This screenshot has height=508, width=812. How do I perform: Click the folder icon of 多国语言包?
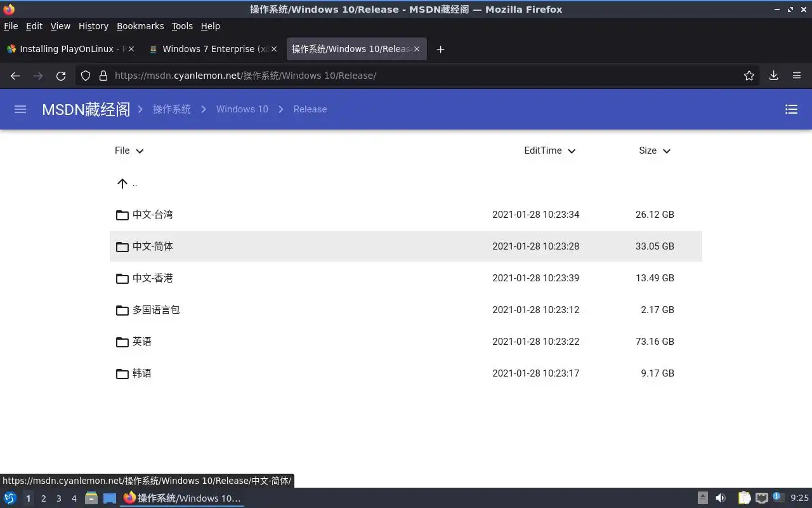(x=122, y=310)
